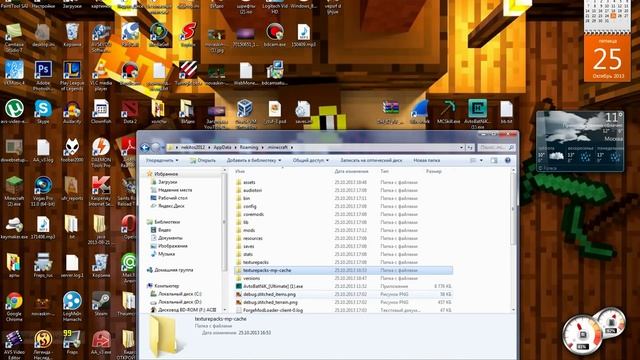
Task: Click Открыть button in Explorer toolbar
Action: tap(203, 160)
